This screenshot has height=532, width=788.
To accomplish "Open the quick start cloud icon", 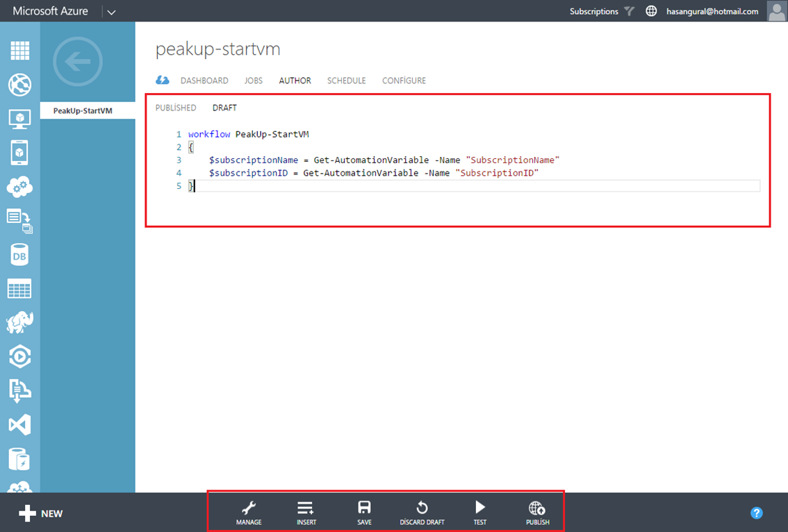I will 163,80.
